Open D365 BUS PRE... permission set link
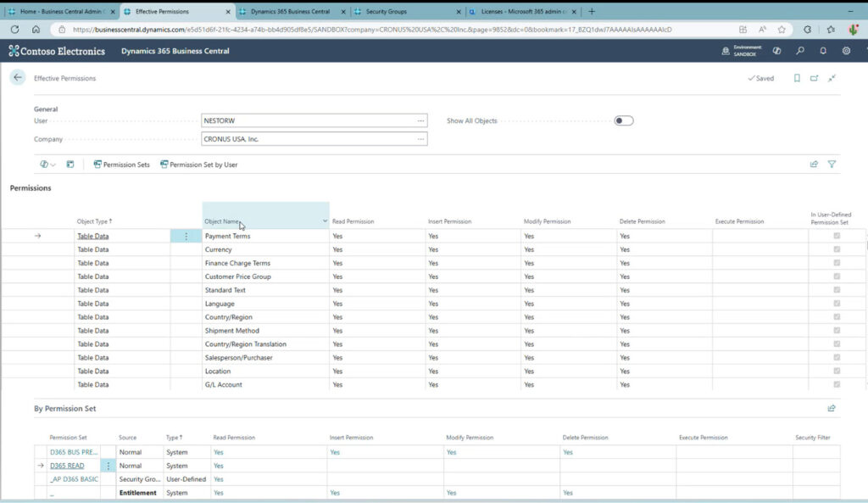 74,452
